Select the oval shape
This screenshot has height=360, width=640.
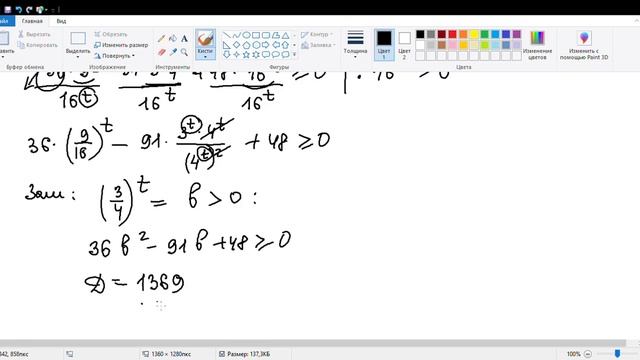246,36
